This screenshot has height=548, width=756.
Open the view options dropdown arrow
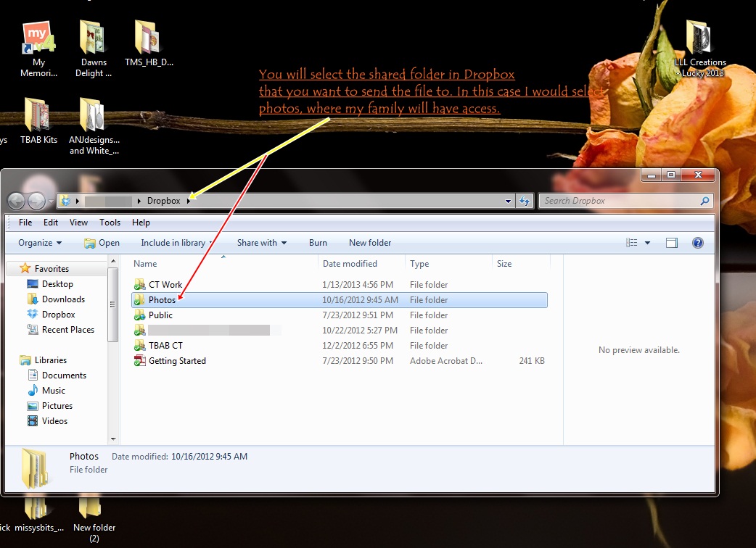click(647, 243)
